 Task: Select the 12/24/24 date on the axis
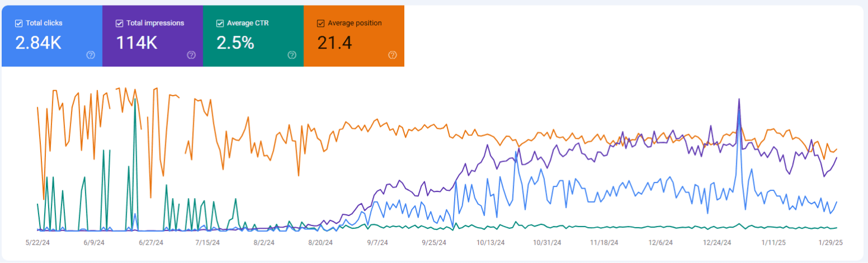click(x=717, y=243)
